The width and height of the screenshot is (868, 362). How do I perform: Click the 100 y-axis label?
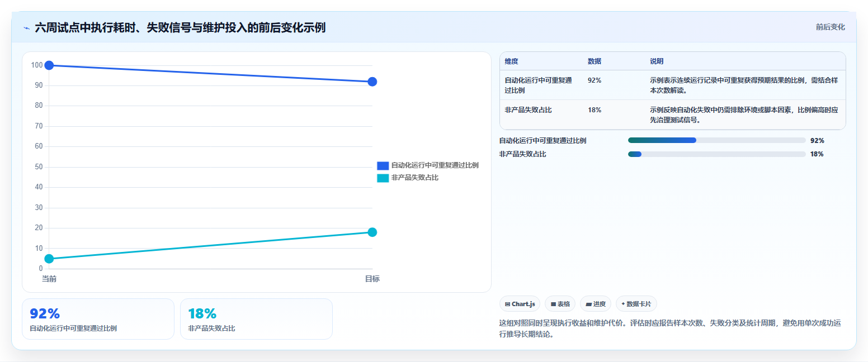coord(37,65)
